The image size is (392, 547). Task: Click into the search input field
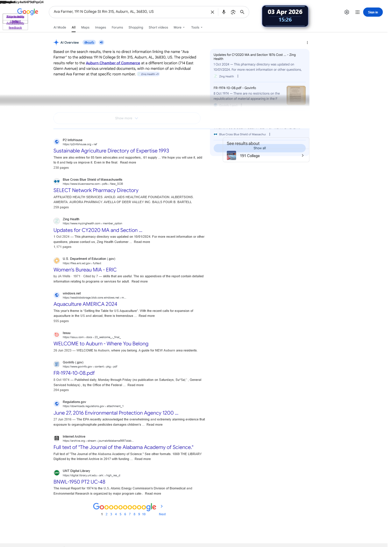coord(129,12)
